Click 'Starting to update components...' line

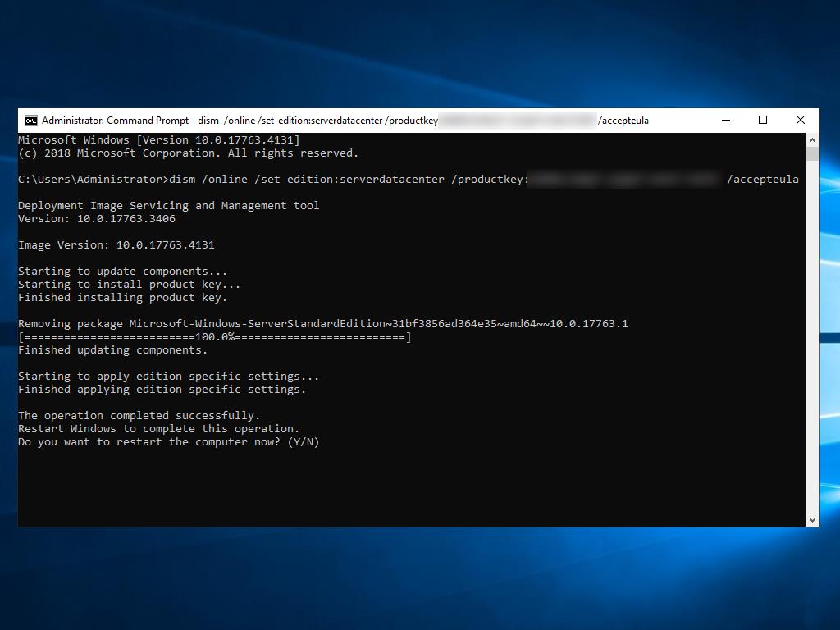pos(123,271)
